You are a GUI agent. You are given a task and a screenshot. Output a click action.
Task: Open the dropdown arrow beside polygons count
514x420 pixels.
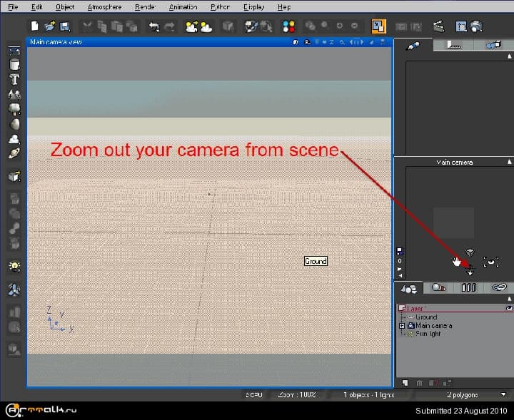(503, 394)
